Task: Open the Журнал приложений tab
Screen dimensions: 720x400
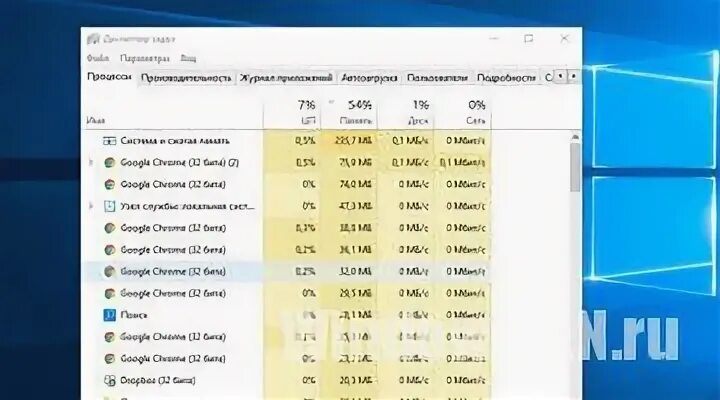Action: [286, 78]
